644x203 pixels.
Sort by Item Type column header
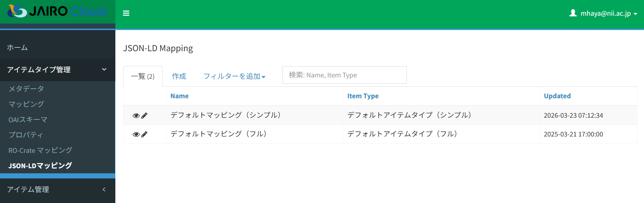click(x=363, y=96)
